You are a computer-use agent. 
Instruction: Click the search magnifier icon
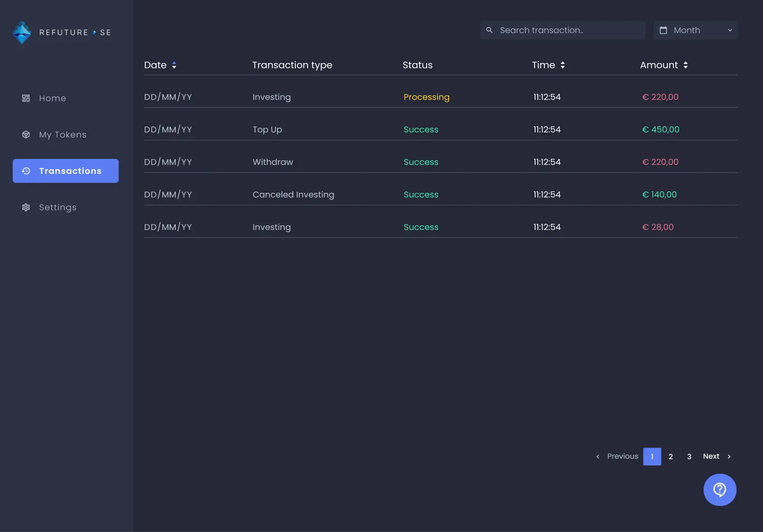point(489,30)
